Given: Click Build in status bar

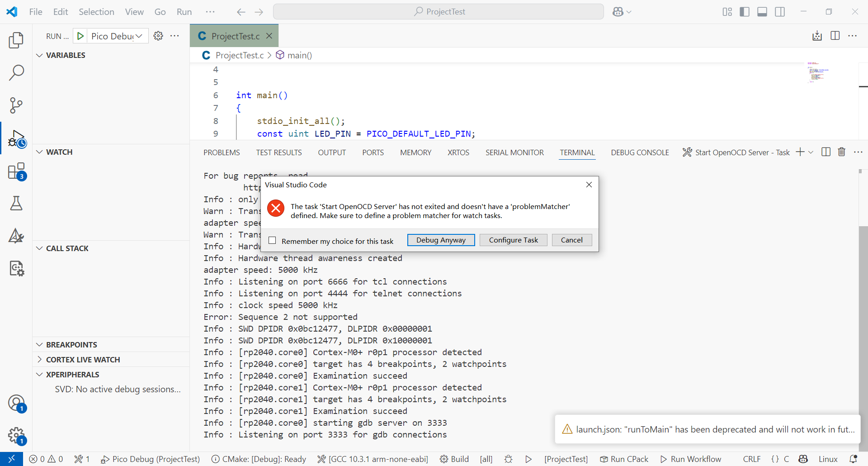Looking at the screenshot, I should pos(454,459).
